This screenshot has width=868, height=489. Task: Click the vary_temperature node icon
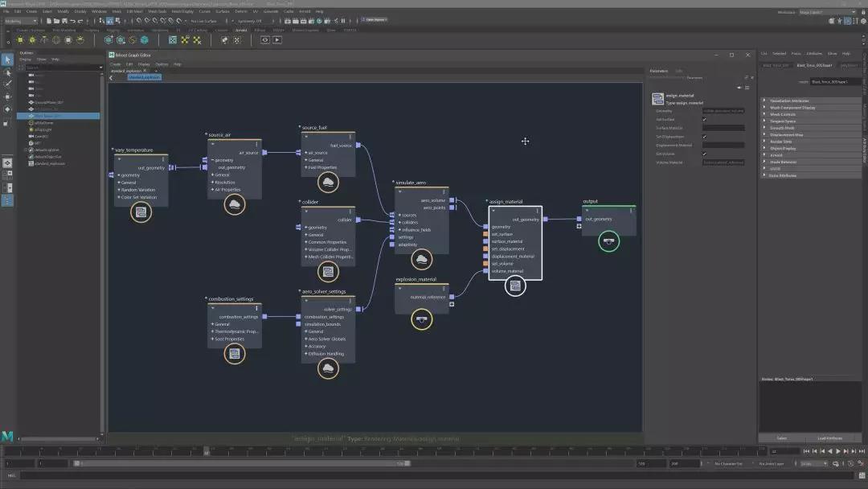point(141,212)
